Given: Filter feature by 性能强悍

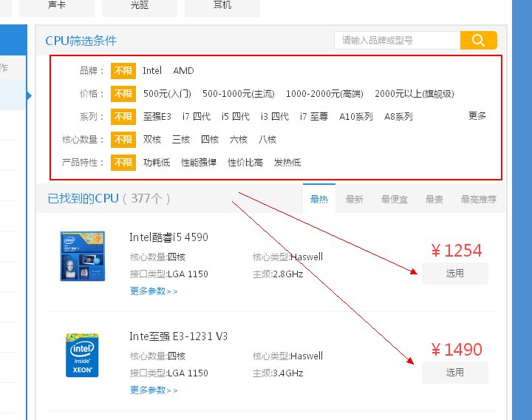Looking at the screenshot, I should (x=199, y=163).
